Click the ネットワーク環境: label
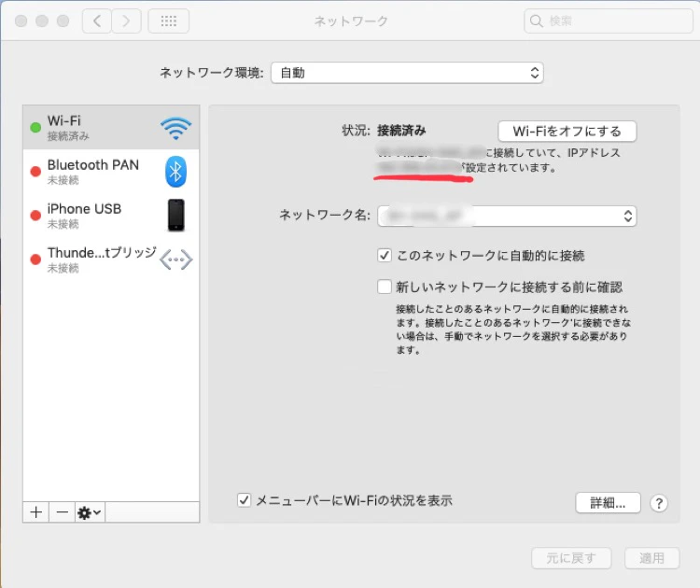The image size is (700, 588). tap(212, 73)
